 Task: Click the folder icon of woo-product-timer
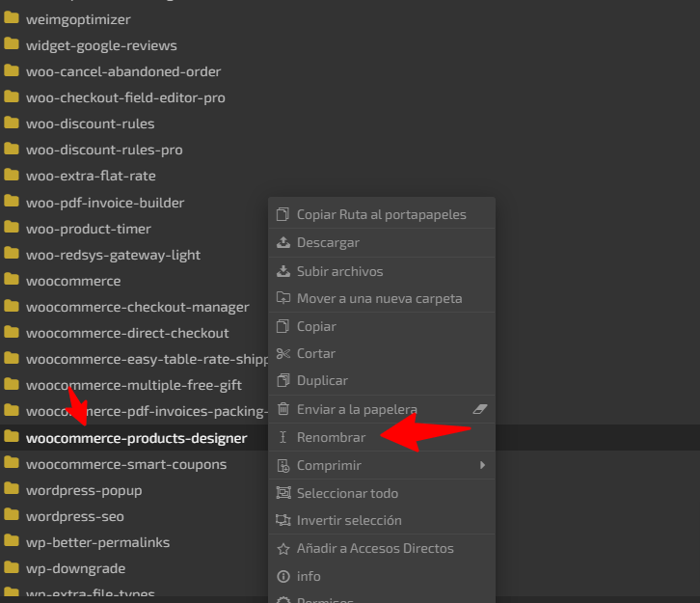click(12, 227)
